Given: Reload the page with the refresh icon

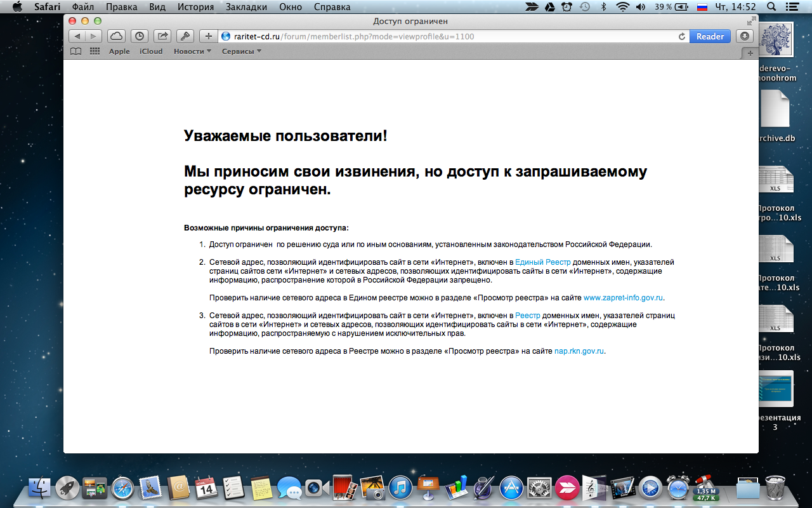Looking at the screenshot, I should click(x=682, y=37).
